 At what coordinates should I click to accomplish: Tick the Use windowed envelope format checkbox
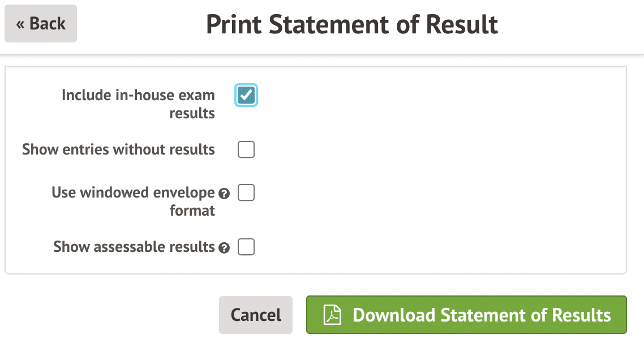tap(246, 193)
